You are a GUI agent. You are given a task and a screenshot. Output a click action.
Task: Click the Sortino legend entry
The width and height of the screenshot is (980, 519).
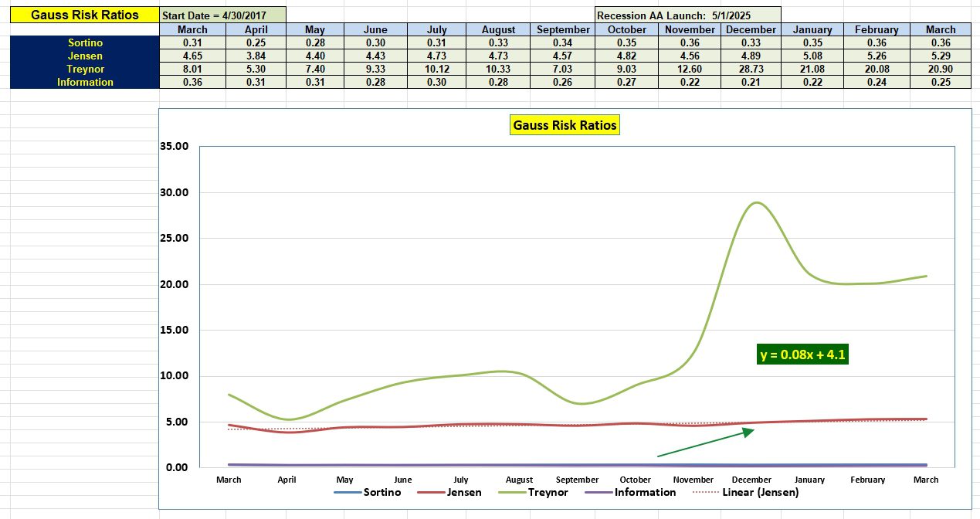pos(368,492)
